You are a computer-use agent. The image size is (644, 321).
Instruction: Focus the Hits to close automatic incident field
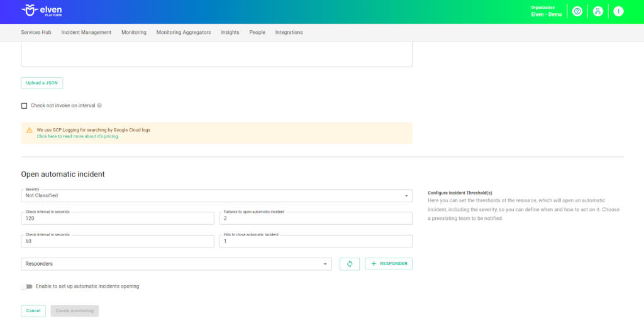[316, 241]
